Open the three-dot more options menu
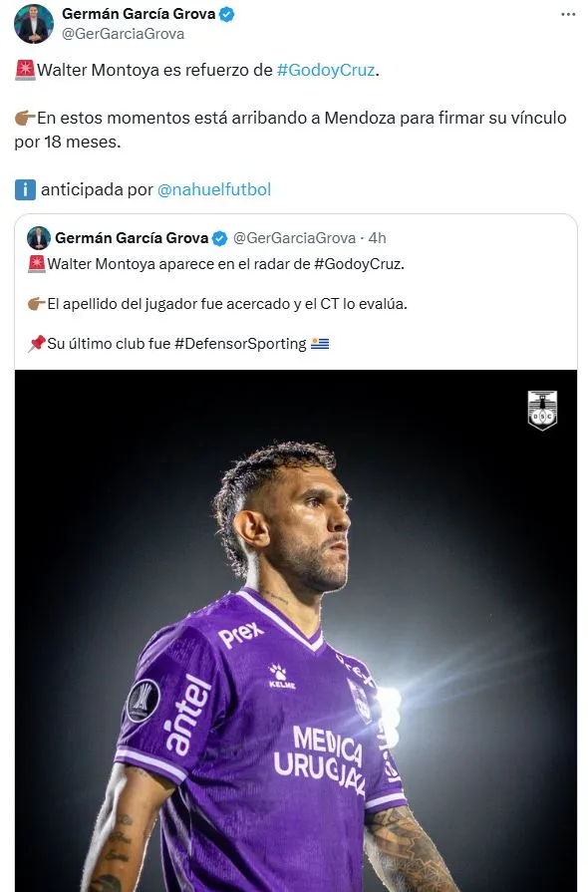588x892 pixels. (x=568, y=14)
